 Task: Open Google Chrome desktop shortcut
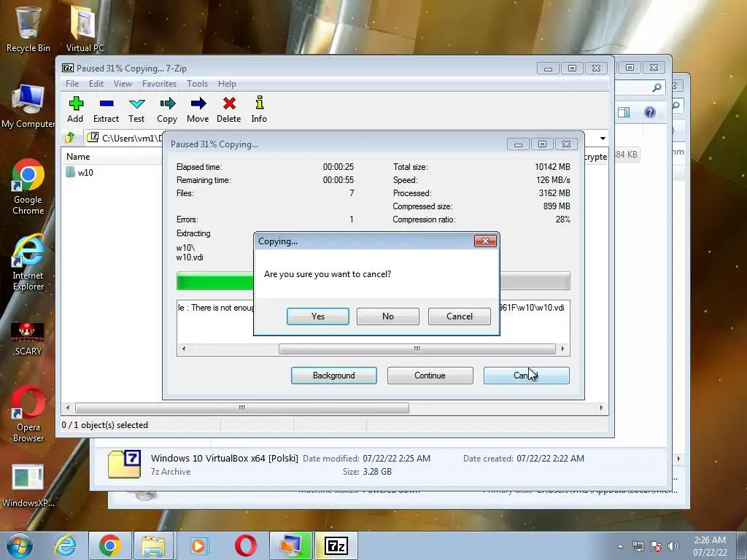coord(28,187)
